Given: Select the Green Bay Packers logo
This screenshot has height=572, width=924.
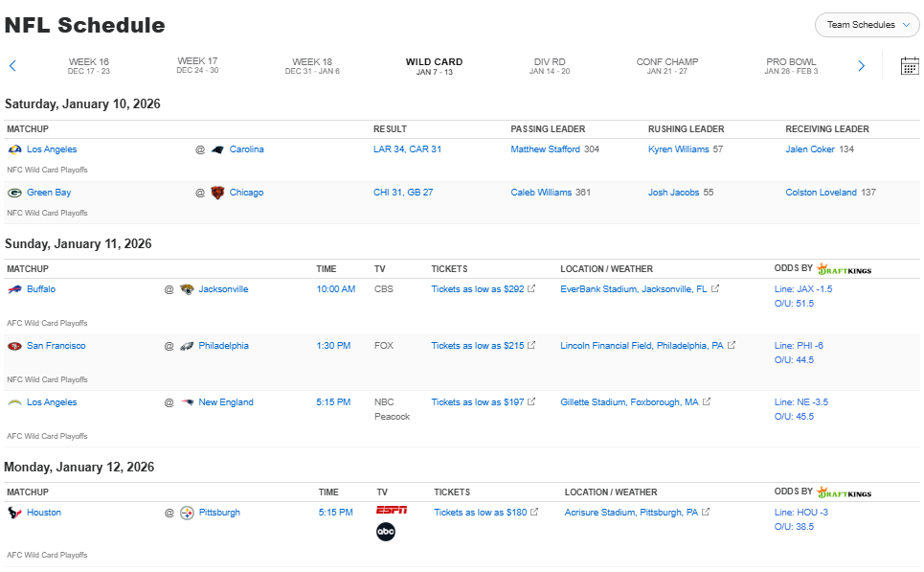Looking at the screenshot, I should coord(15,192).
